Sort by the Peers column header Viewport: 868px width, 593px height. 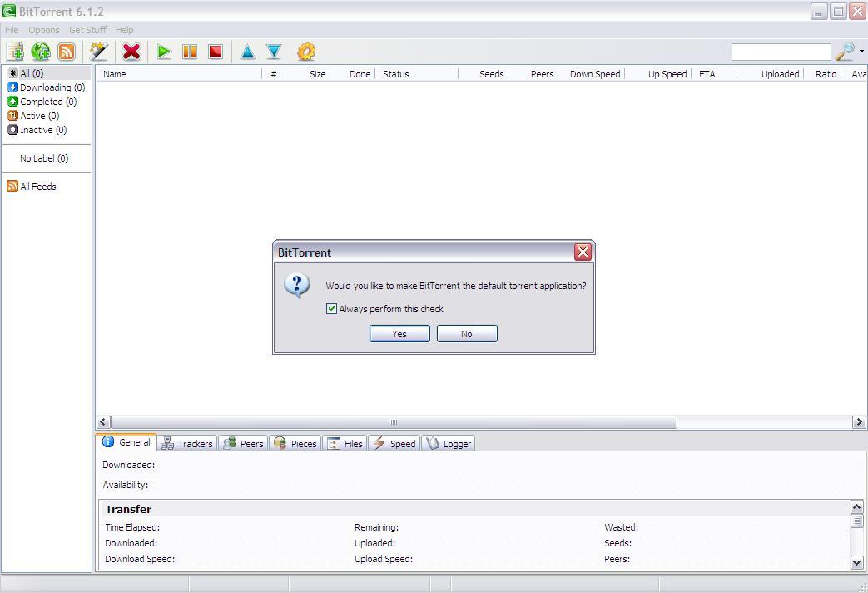533,74
